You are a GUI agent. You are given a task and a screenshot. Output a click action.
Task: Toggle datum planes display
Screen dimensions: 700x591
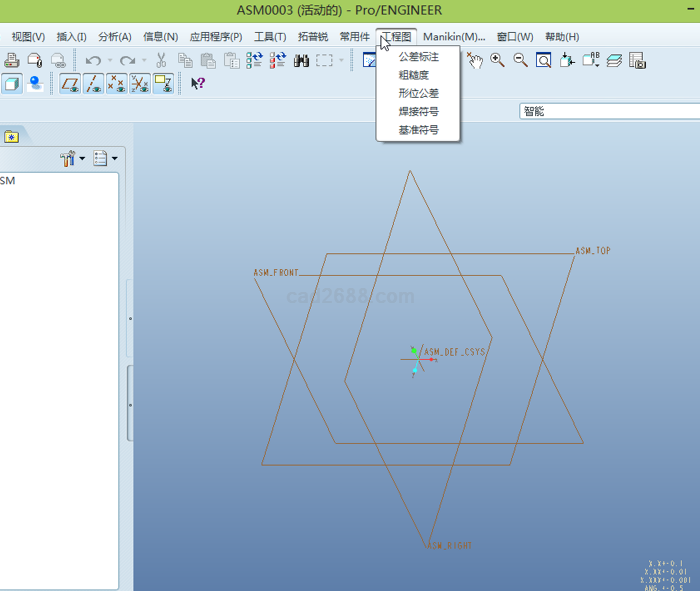point(70,83)
